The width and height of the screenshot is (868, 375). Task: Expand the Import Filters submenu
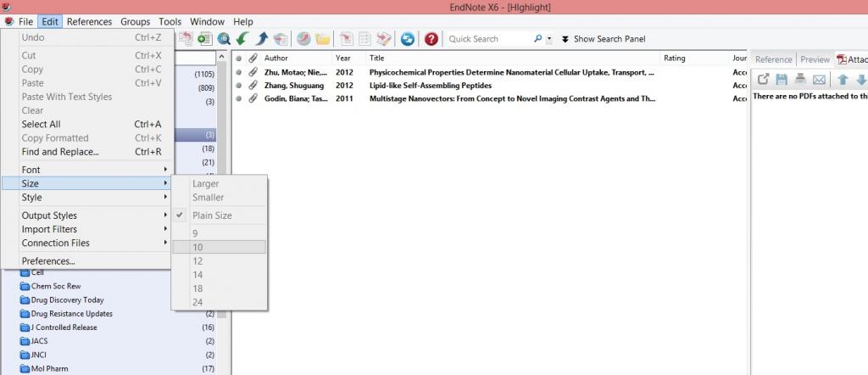[x=87, y=229]
